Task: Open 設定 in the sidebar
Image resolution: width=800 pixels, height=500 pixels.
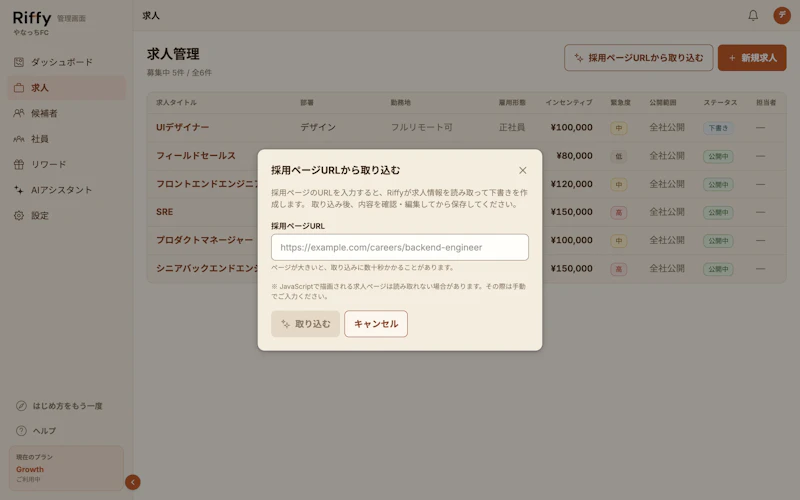Action: pos(66,215)
